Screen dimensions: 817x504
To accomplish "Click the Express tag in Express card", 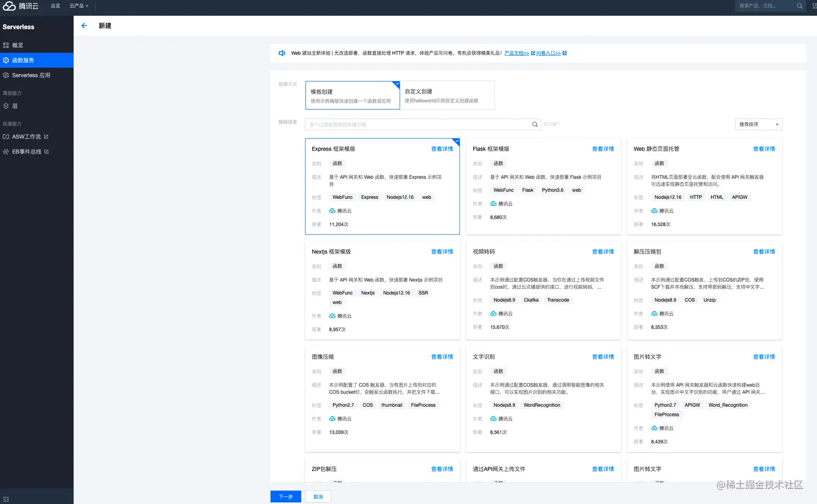I will [370, 197].
